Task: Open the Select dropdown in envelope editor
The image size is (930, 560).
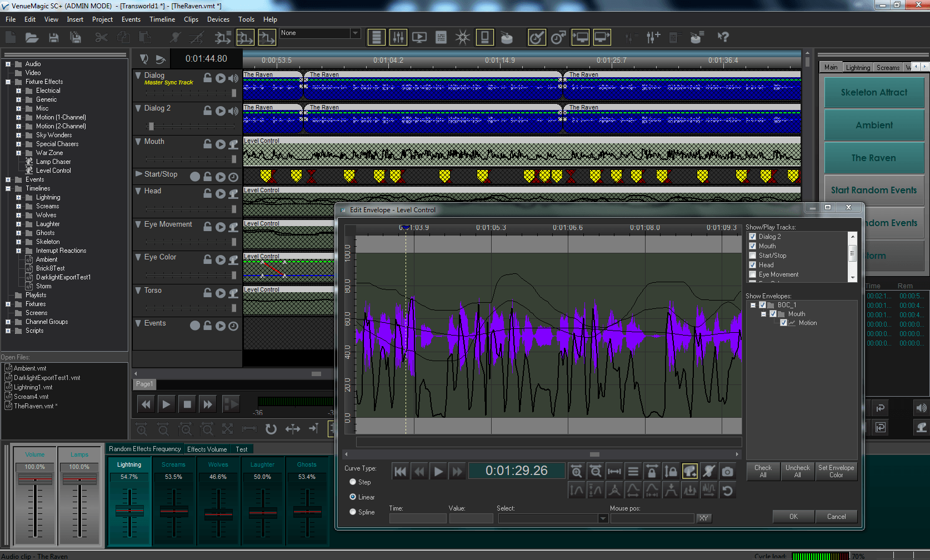Action: pos(603,518)
